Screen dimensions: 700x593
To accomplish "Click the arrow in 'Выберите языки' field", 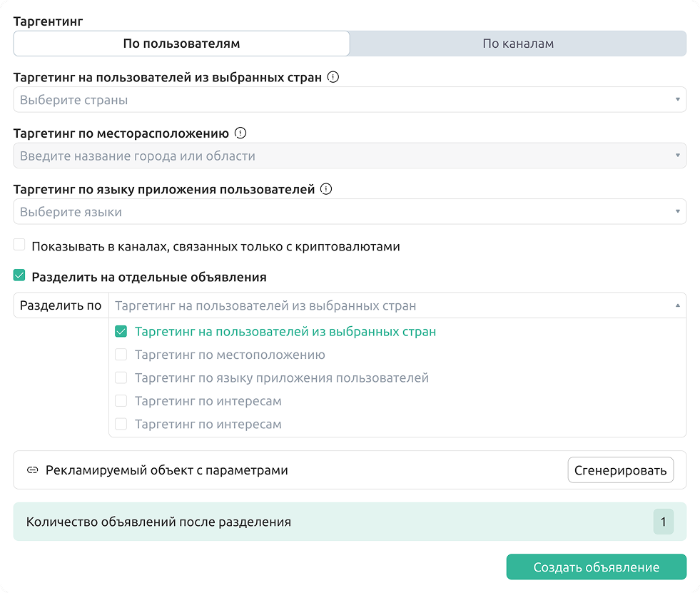I will [x=677, y=212].
